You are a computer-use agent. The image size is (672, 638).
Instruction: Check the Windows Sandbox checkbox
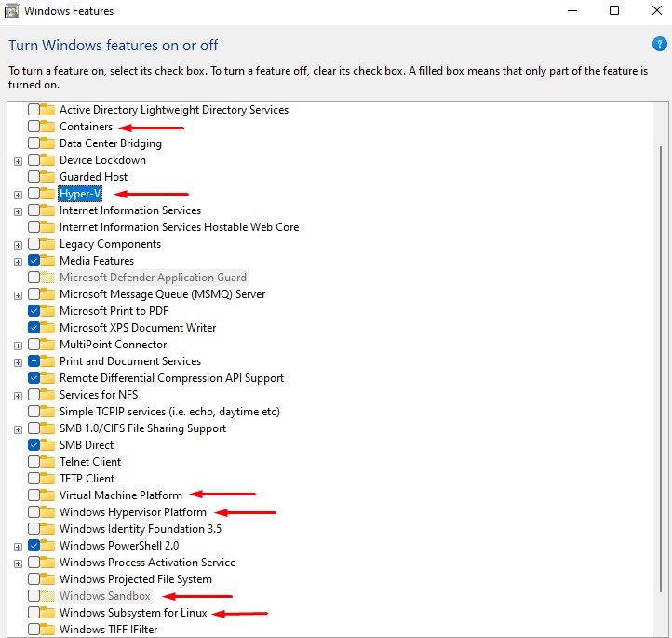point(34,595)
